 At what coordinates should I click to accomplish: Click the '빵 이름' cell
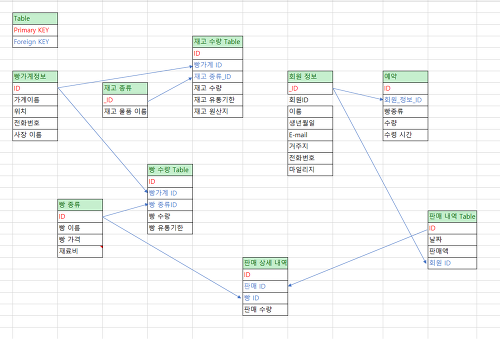tap(80, 228)
